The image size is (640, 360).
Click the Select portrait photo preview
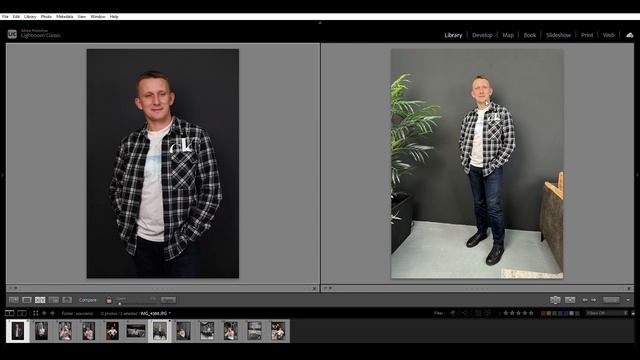point(163,164)
